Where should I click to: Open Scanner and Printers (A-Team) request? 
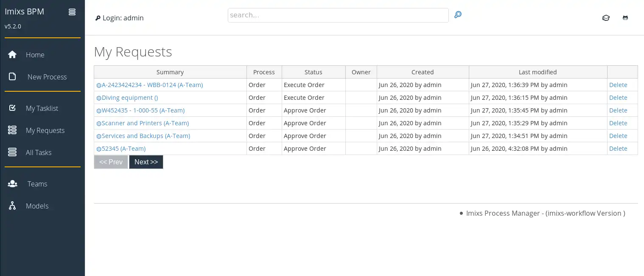point(145,123)
